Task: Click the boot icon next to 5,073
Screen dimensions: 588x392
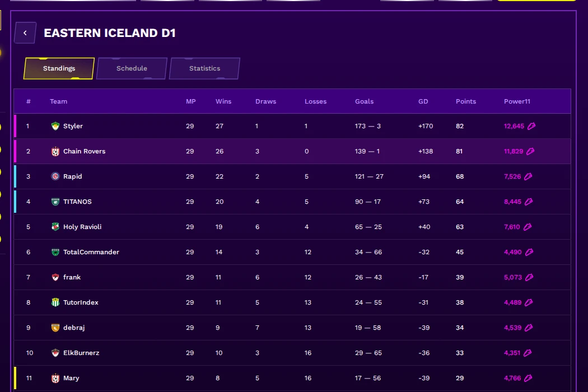Action: click(x=529, y=277)
